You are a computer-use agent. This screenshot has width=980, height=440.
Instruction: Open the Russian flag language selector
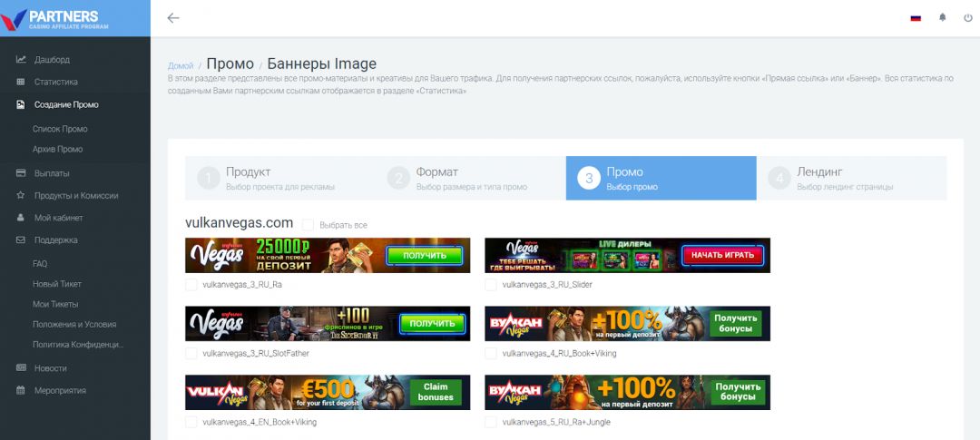[916, 18]
